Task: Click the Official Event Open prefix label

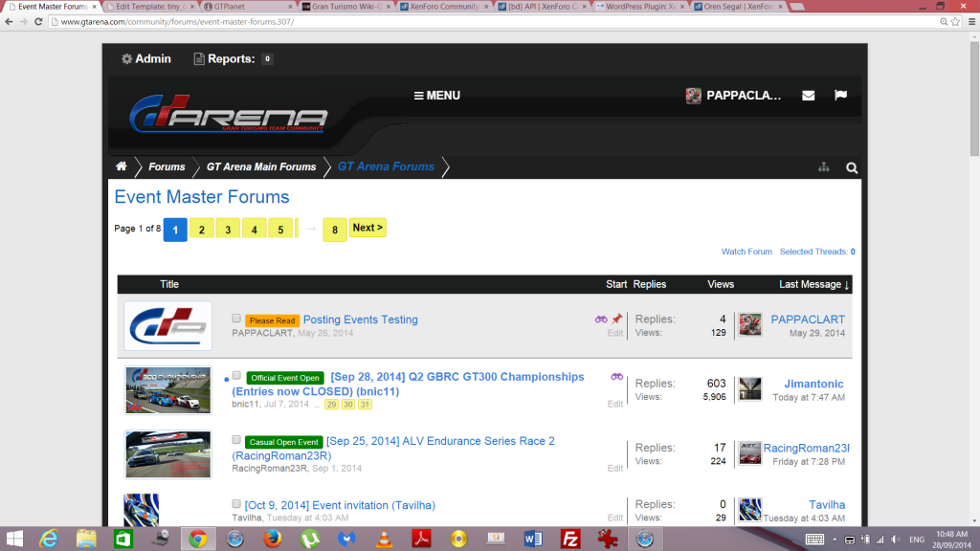Action: tap(285, 378)
